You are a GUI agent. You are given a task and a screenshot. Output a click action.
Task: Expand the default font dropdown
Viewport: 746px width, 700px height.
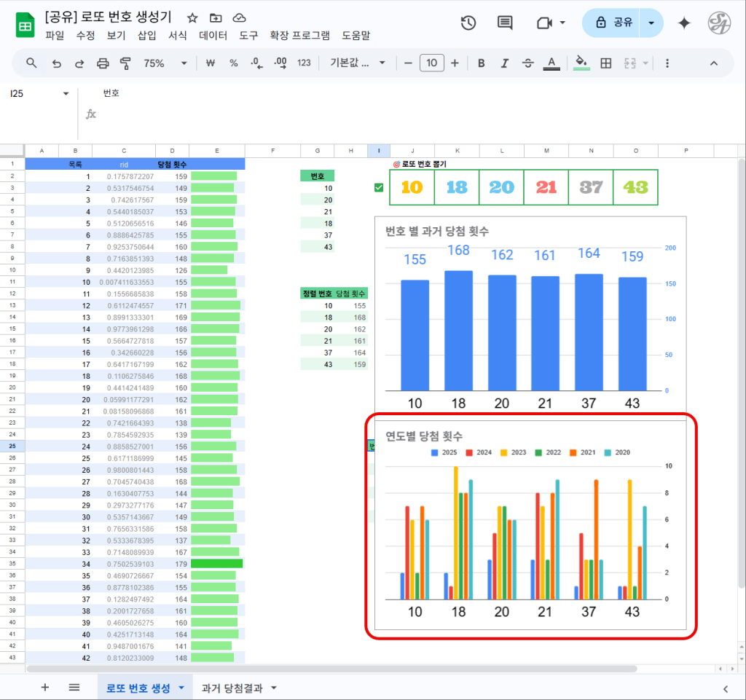pyautogui.click(x=358, y=63)
